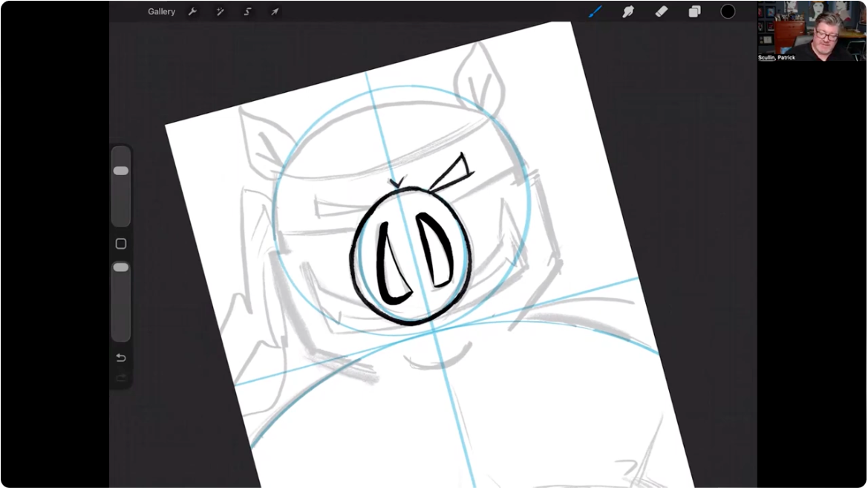Select the Transform arrow tool

(275, 12)
